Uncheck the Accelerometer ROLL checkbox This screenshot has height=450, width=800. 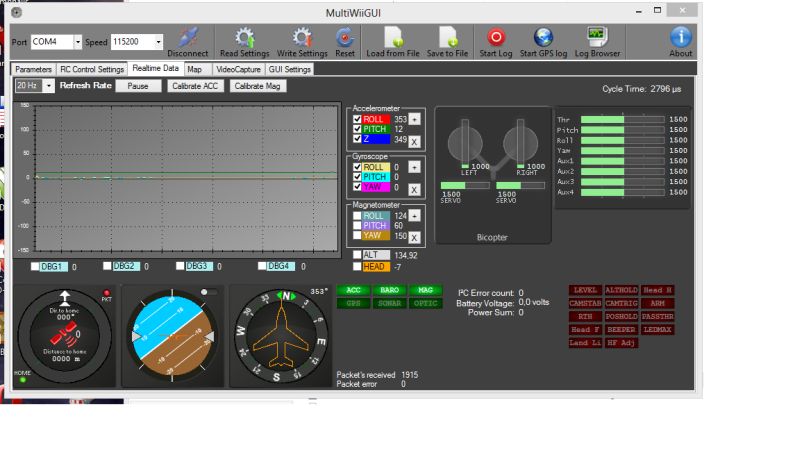[x=357, y=119]
